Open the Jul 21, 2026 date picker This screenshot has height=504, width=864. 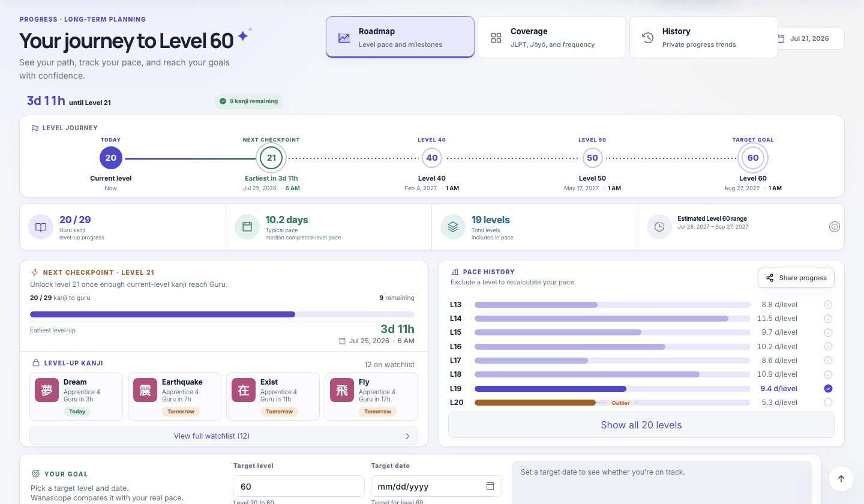pyautogui.click(x=810, y=38)
